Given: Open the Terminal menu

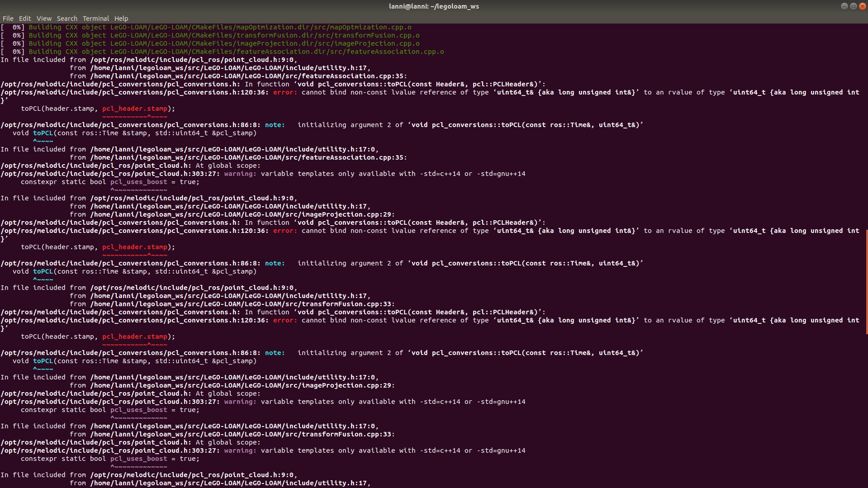Looking at the screenshot, I should [x=95, y=19].
